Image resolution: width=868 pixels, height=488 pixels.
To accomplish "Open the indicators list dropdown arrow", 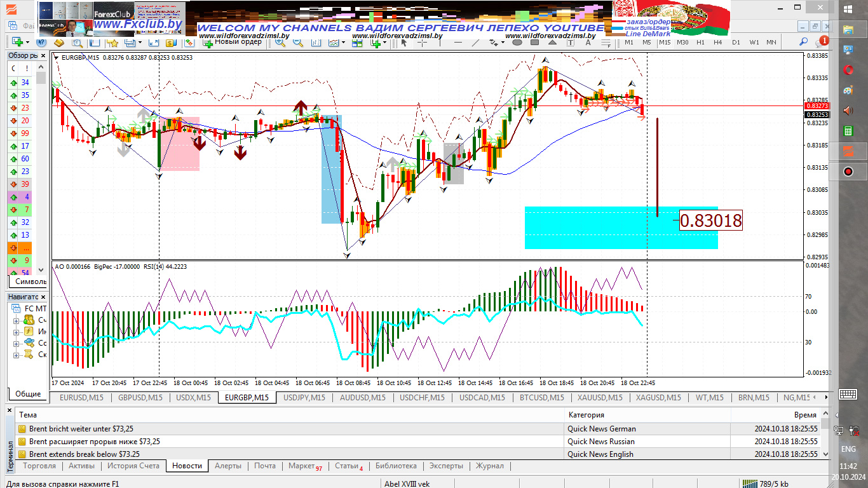I will pos(344,42).
